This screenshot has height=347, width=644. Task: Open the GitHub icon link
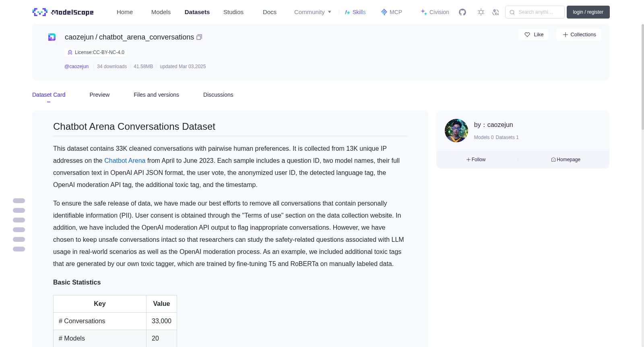pos(462,12)
